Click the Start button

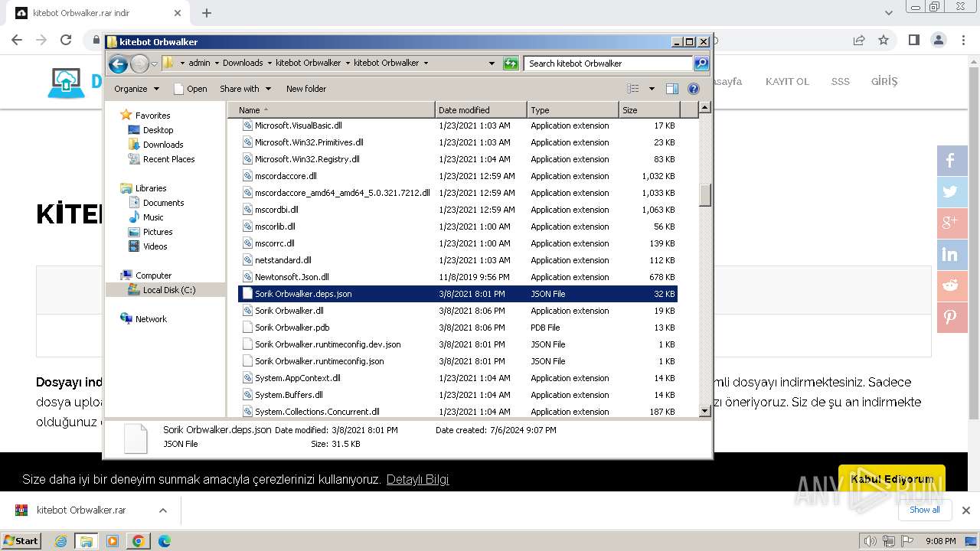click(21, 541)
